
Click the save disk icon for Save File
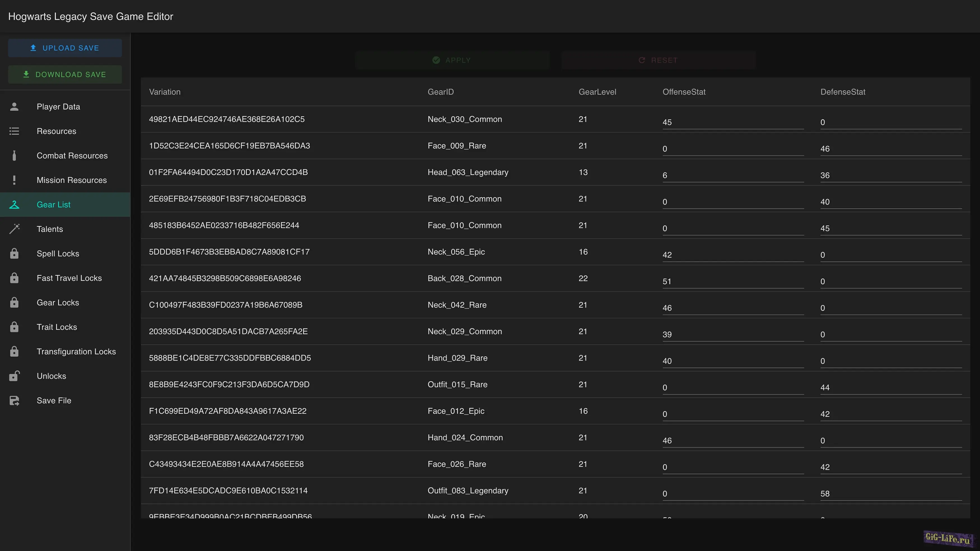(x=14, y=400)
